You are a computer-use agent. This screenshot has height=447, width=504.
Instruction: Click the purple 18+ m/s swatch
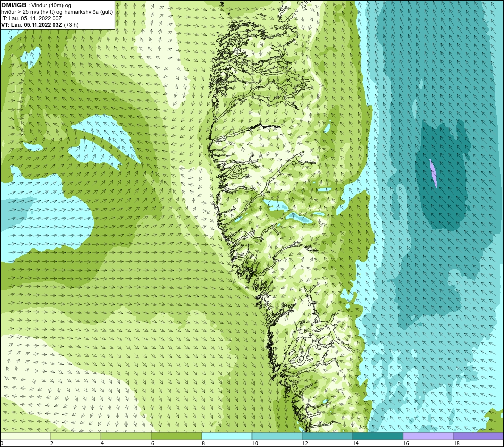pos(479,436)
